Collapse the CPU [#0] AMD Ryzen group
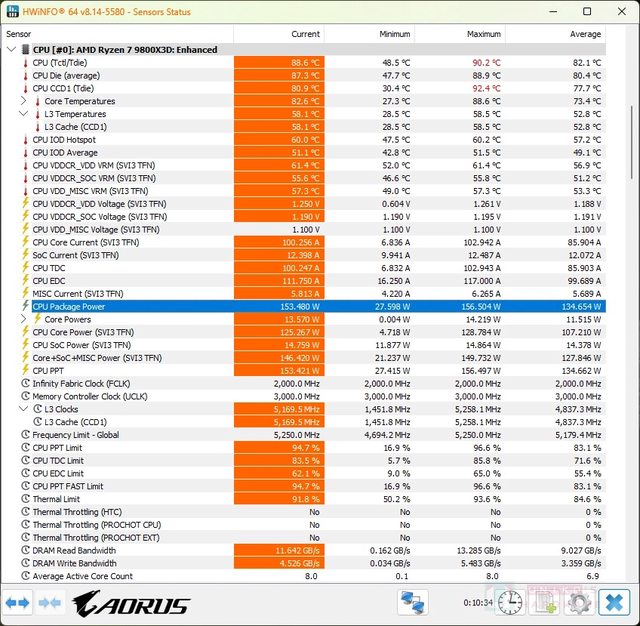The width and height of the screenshot is (640, 626). click(11, 49)
